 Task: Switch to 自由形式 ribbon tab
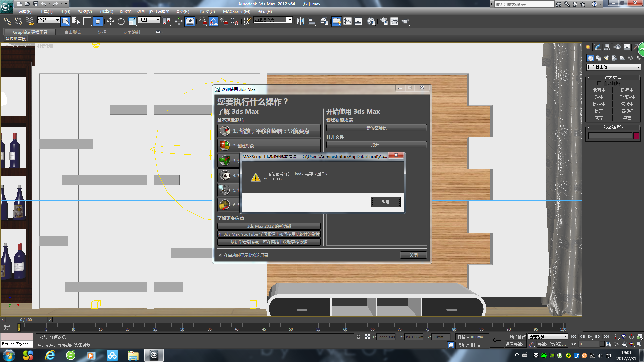tap(73, 32)
